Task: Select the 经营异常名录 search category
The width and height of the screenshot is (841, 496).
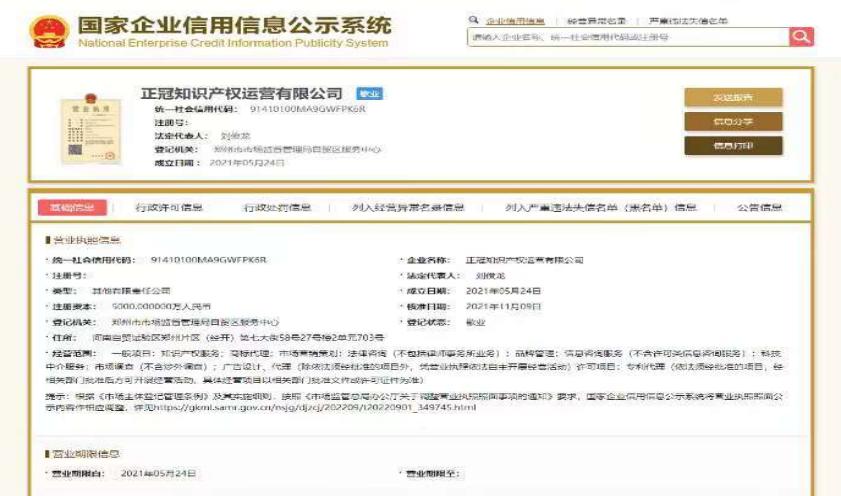Action: pos(596,21)
